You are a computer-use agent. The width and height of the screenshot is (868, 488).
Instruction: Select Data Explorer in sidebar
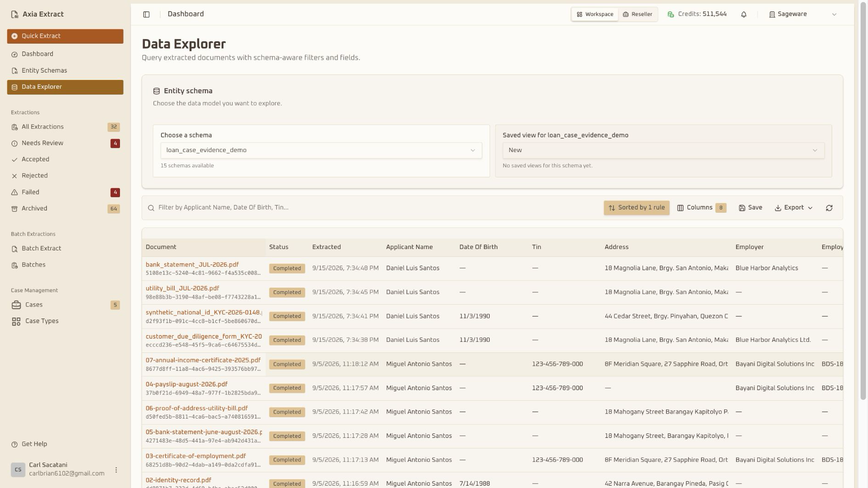click(x=65, y=87)
